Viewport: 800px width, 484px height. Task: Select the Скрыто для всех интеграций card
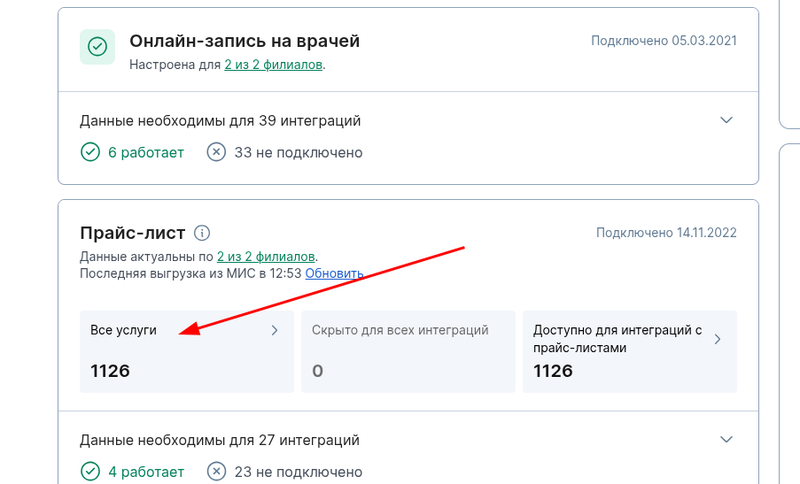click(x=408, y=351)
